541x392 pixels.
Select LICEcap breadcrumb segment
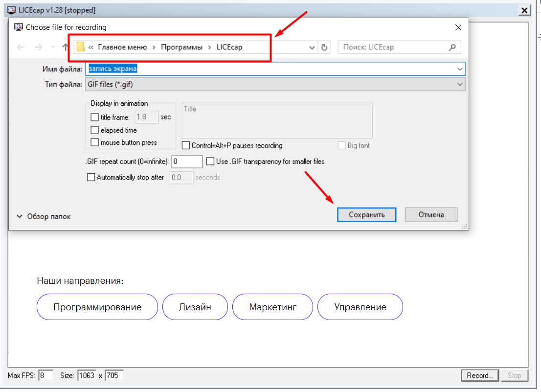click(x=229, y=47)
